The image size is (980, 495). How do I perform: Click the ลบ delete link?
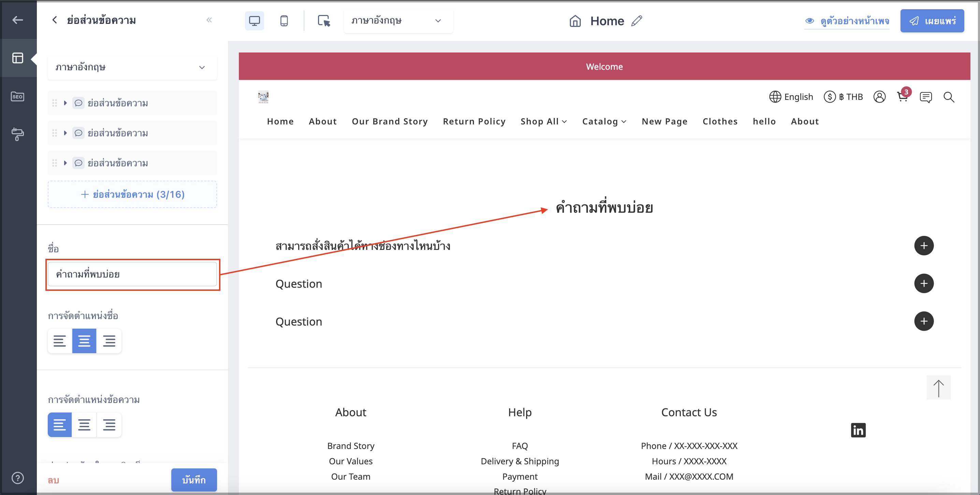(x=53, y=480)
